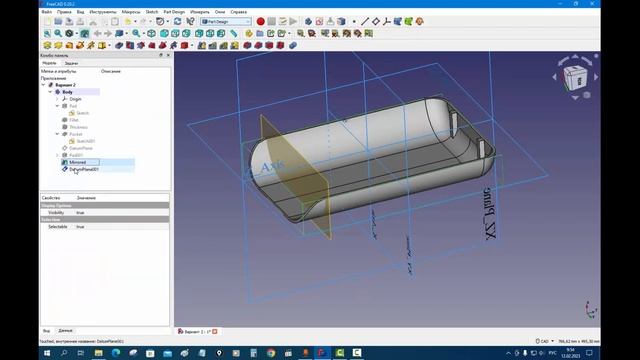Open the Инструменты menu
Image resolution: width=640 pixels, height=360 pixels.
pos(103,12)
